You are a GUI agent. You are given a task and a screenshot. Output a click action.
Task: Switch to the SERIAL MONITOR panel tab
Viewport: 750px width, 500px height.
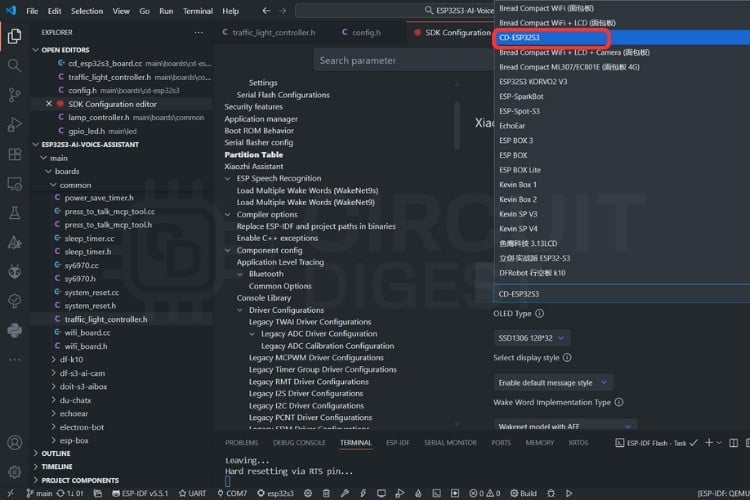point(450,443)
